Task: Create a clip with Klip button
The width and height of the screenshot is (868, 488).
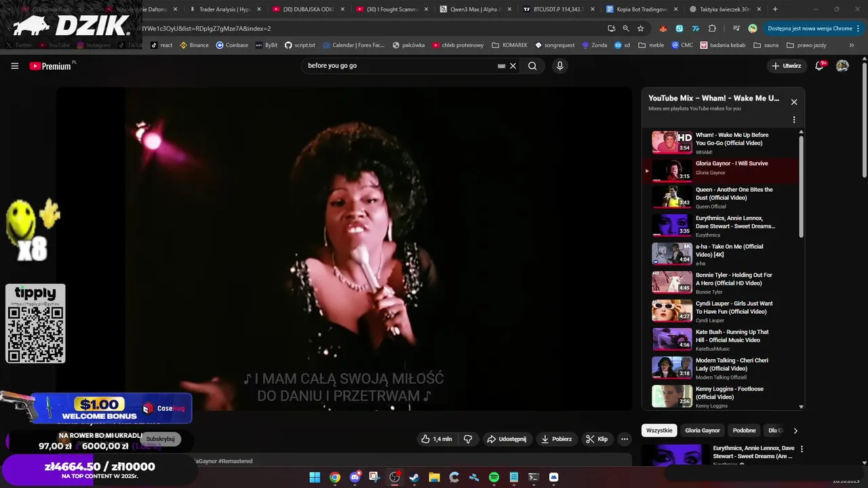Action: point(597,439)
